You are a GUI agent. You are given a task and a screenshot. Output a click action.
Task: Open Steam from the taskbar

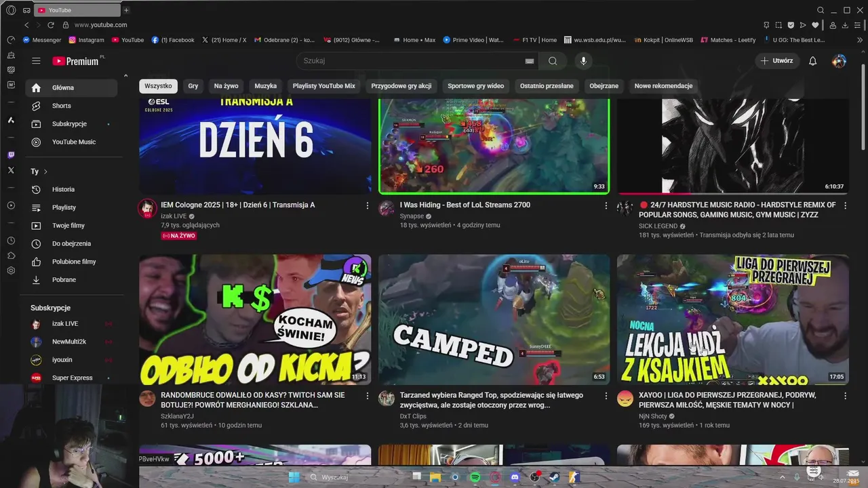(x=555, y=477)
